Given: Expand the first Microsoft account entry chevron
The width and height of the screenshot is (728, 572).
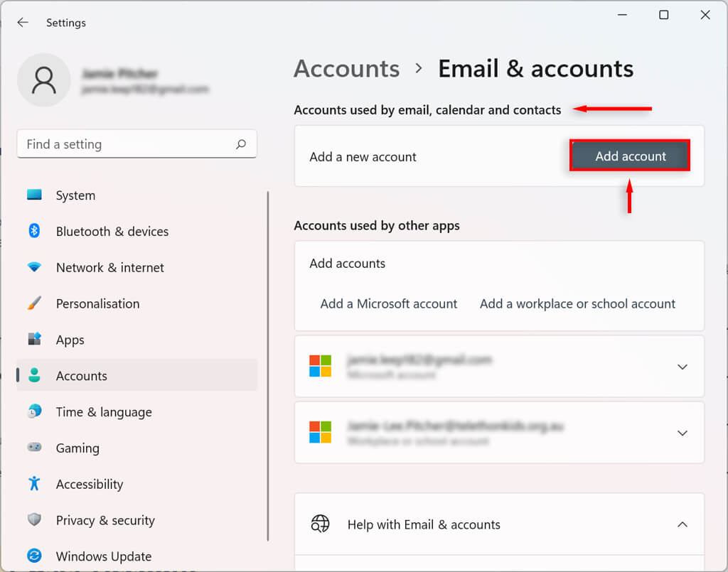Looking at the screenshot, I should tap(682, 367).
